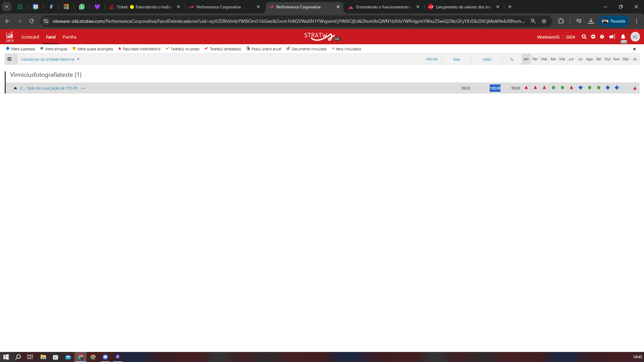Click February red triangle status marker
The width and height of the screenshot is (644, 362).
[535, 88]
